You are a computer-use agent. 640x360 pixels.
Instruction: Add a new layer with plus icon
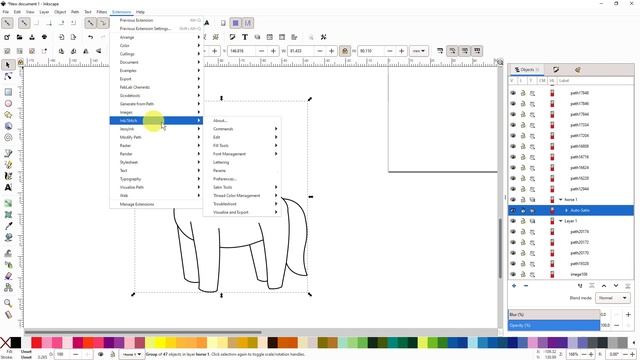(513, 286)
